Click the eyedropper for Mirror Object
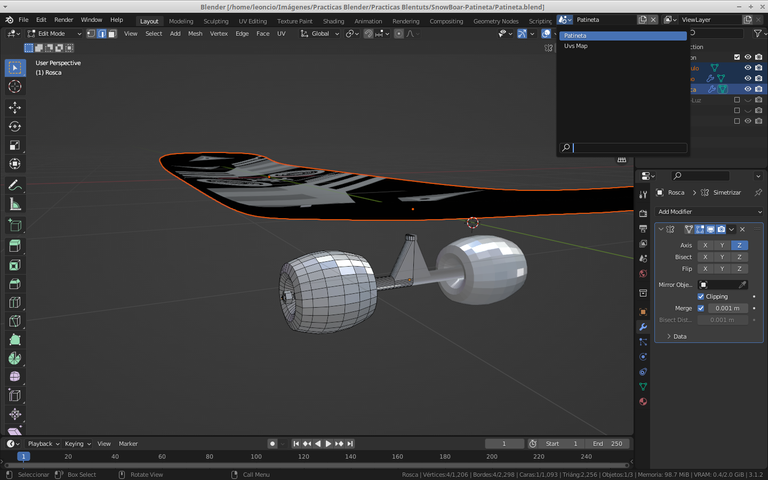Screen dimensions: 768x480 tap(742, 285)
